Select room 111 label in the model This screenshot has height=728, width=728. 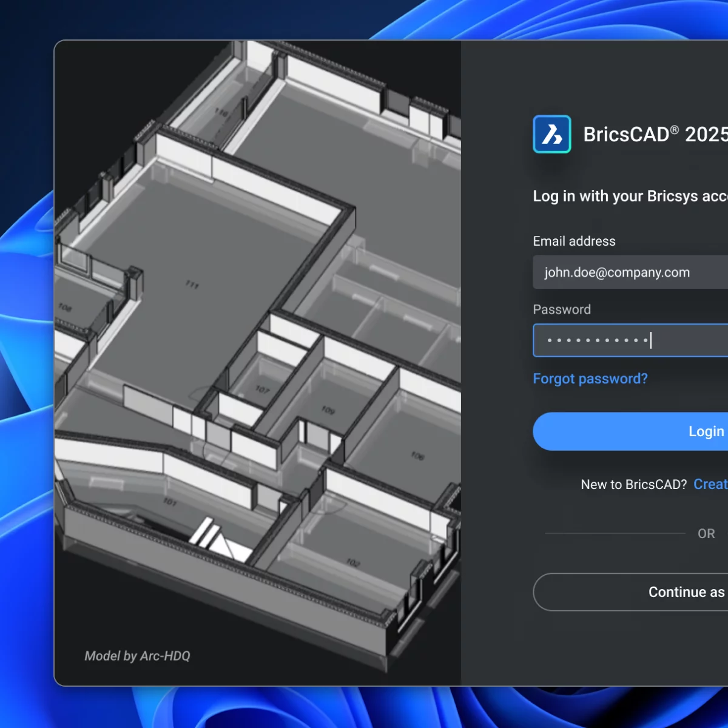(x=192, y=285)
